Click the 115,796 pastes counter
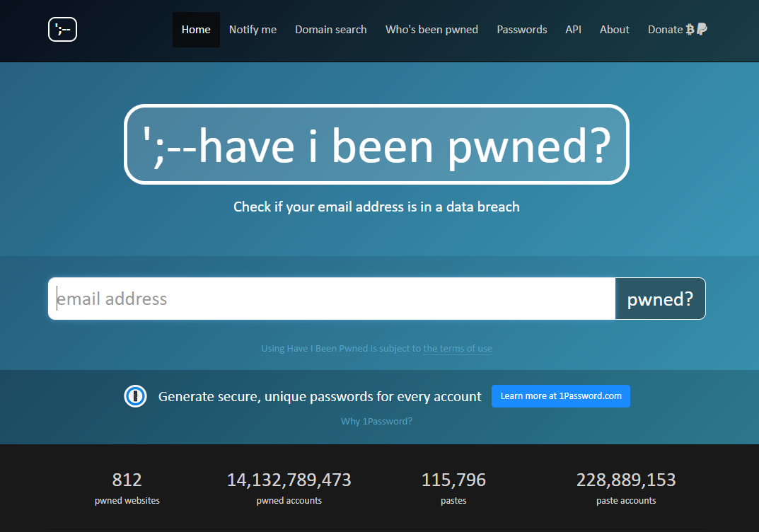This screenshot has width=759, height=532. click(x=453, y=487)
